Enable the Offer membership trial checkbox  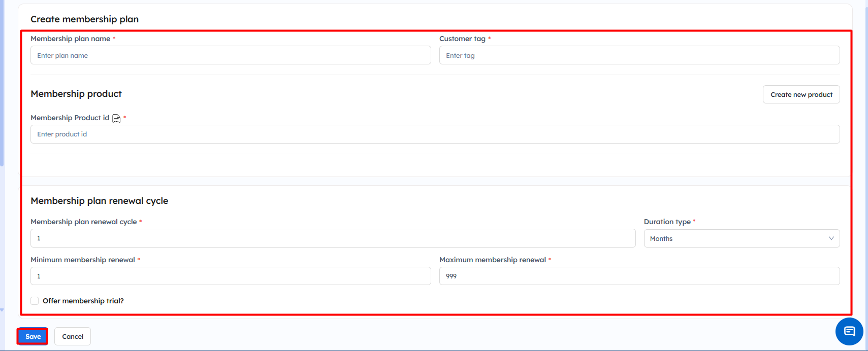(x=35, y=301)
